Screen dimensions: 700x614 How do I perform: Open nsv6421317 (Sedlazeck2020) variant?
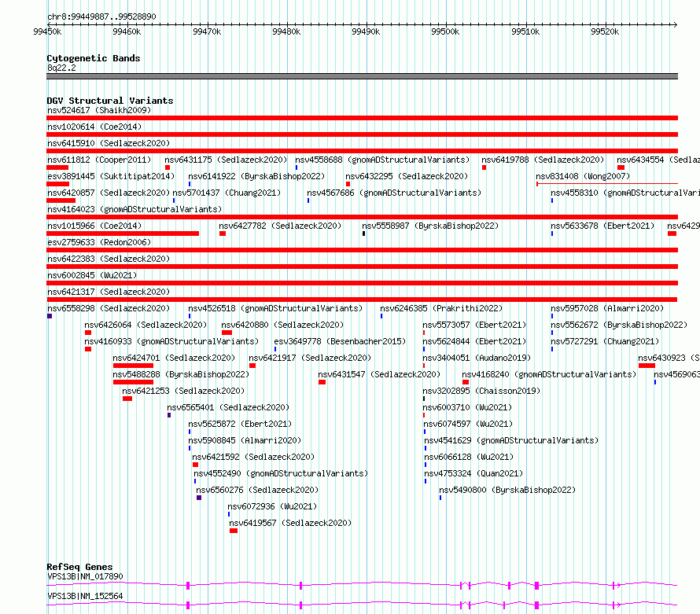(109, 292)
